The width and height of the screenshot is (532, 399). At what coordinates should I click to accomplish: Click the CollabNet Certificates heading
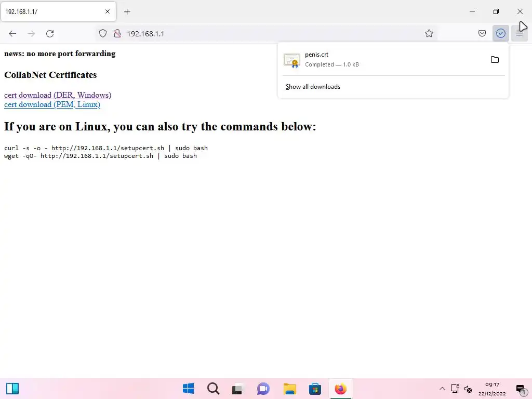point(50,75)
